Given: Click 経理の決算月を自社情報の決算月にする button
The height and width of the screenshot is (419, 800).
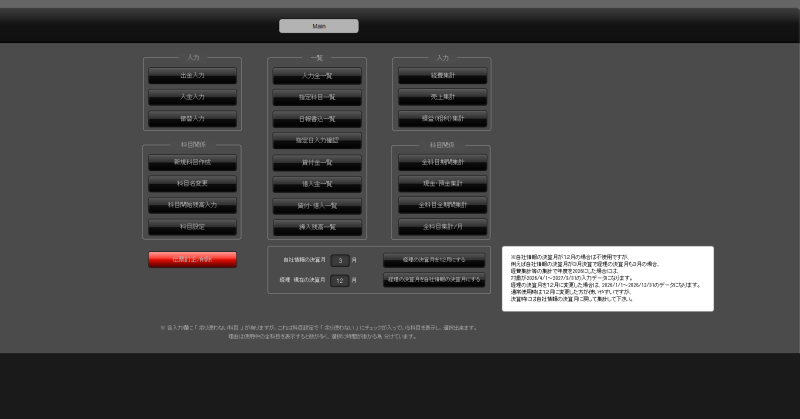Looking at the screenshot, I should click(x=434, y=280).
